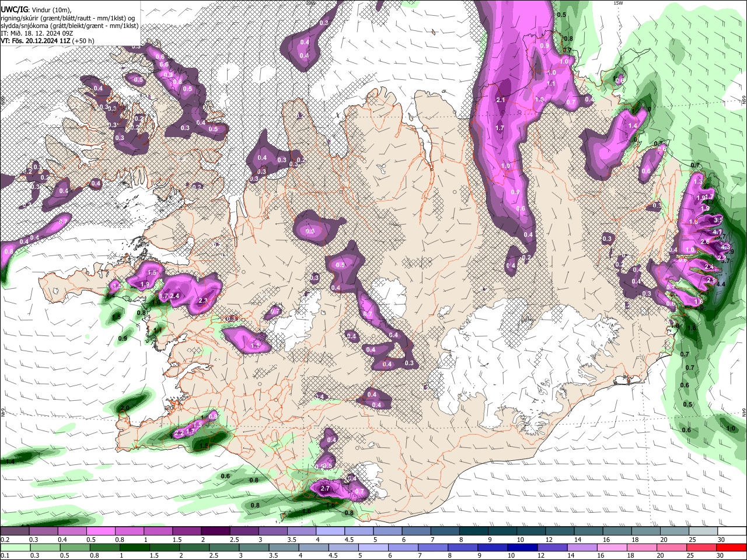The width and height of the screenshot is (747, 560).
Task: Click the navy blue rain swatch labeled 10
Action: click(x=522, y=547)
